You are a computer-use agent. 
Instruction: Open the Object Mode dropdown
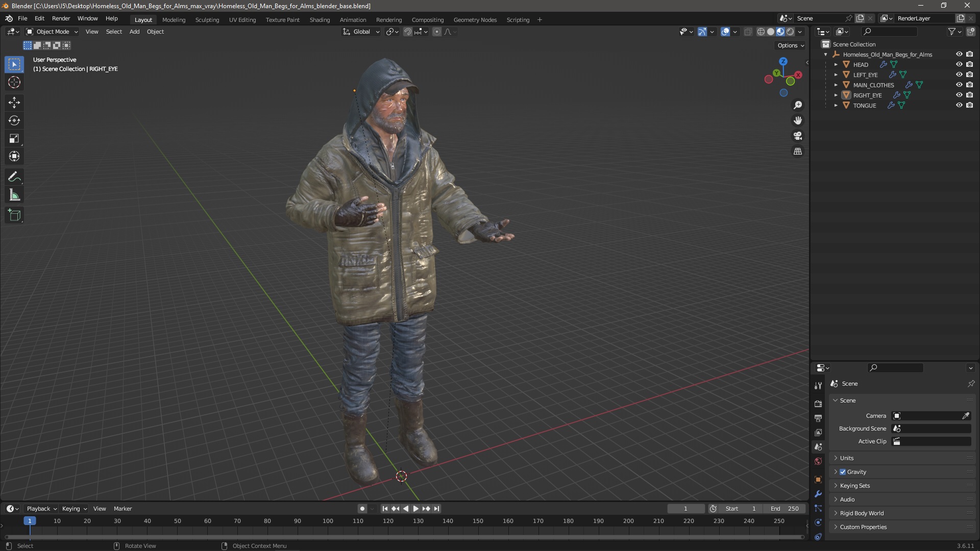[52, 32]
